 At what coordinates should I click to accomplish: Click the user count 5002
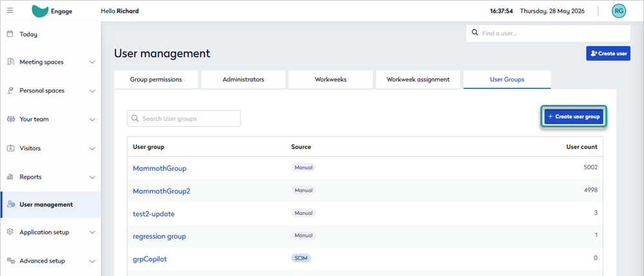pos(590,167)
